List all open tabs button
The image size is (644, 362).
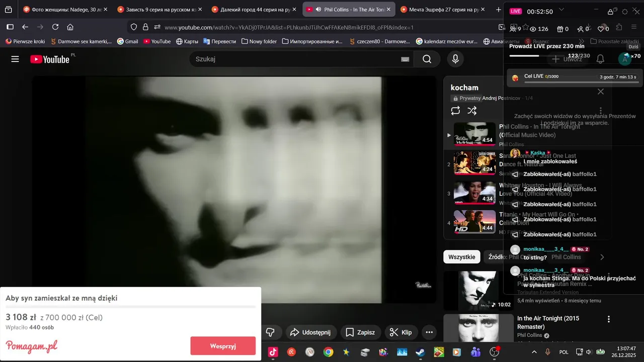[9, 10]
